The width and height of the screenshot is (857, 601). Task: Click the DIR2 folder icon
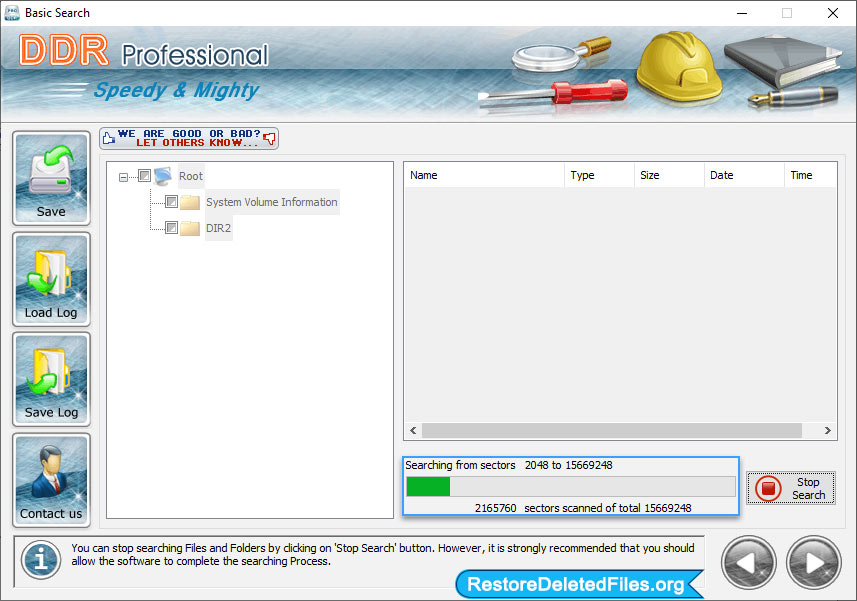[190, 228]
